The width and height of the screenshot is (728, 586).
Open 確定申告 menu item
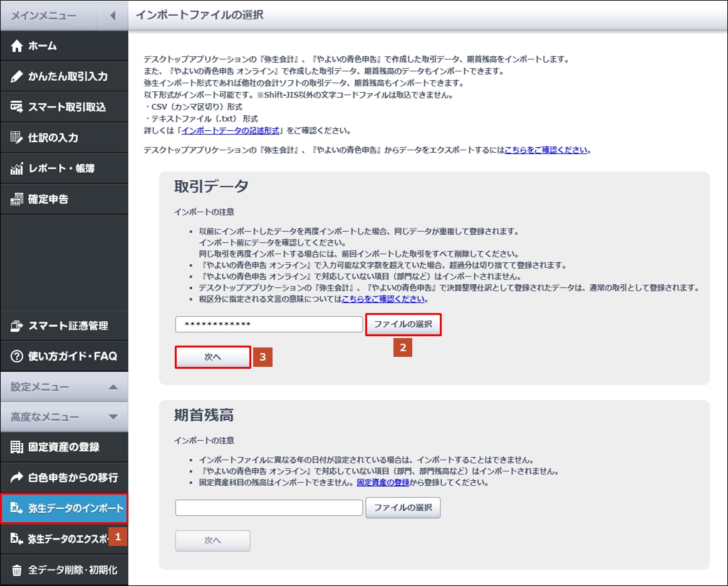(64, 198)
